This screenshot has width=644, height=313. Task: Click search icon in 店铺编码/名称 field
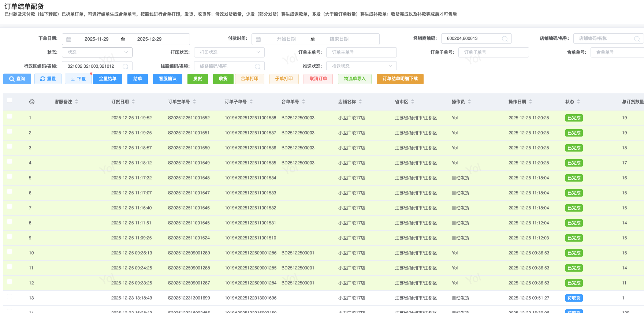pyautogui.click(x=637, y=39)
